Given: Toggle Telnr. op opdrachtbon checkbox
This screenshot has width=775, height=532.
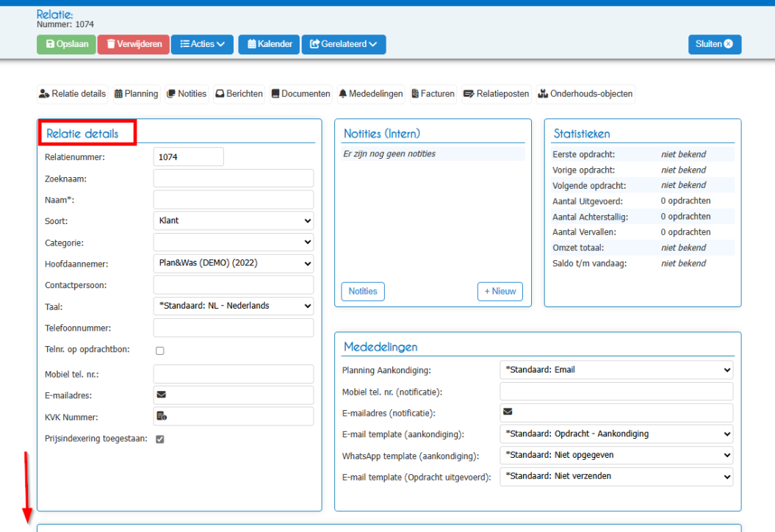Looking at the screenshot, I should click(160, 351).
